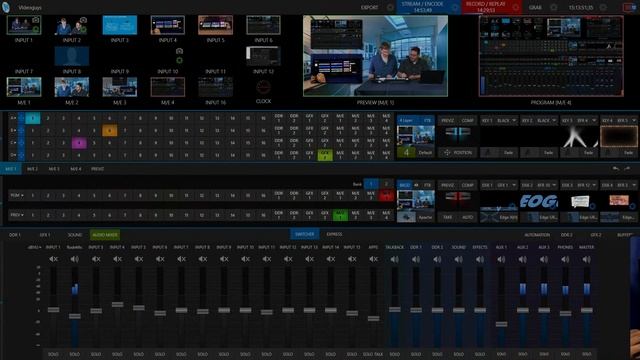
Task: Toggle mute on the INPUT 1 audio channel
Action: tap(53, 259)
